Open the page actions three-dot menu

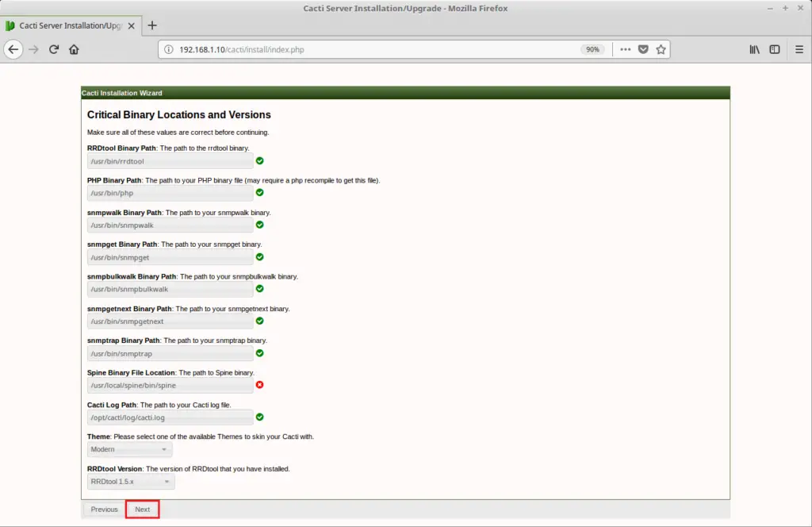(x=626, y=50)
